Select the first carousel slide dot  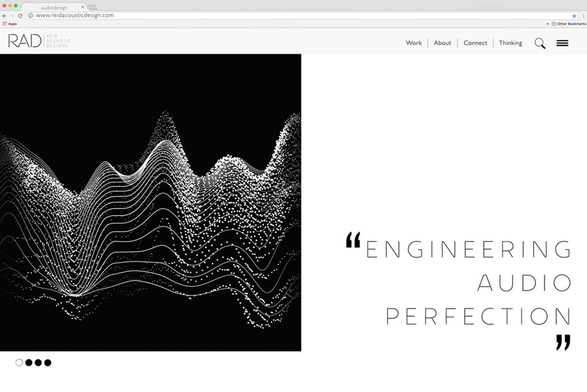tap(19, 362)
